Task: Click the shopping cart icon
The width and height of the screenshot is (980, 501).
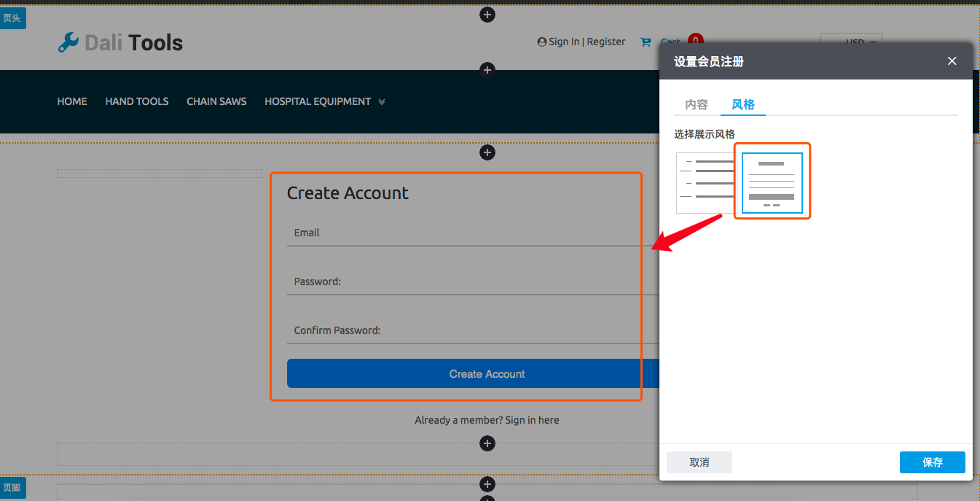Action: point(645,42)
